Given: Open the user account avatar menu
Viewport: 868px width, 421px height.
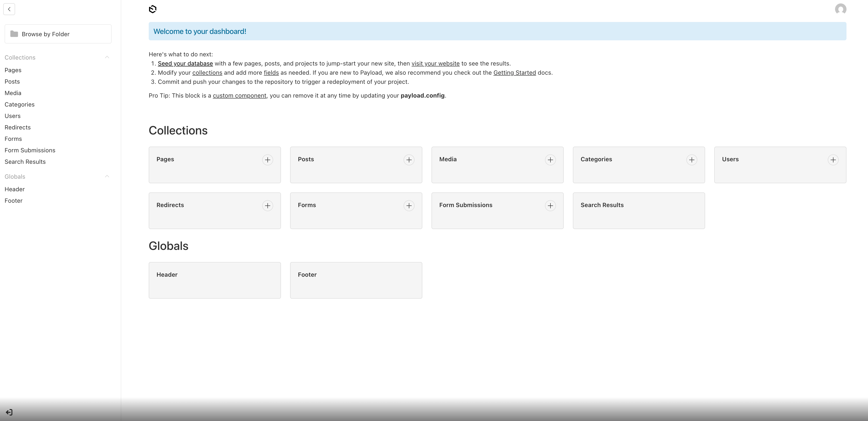Looking at the screenshot, I should point(840,9).
